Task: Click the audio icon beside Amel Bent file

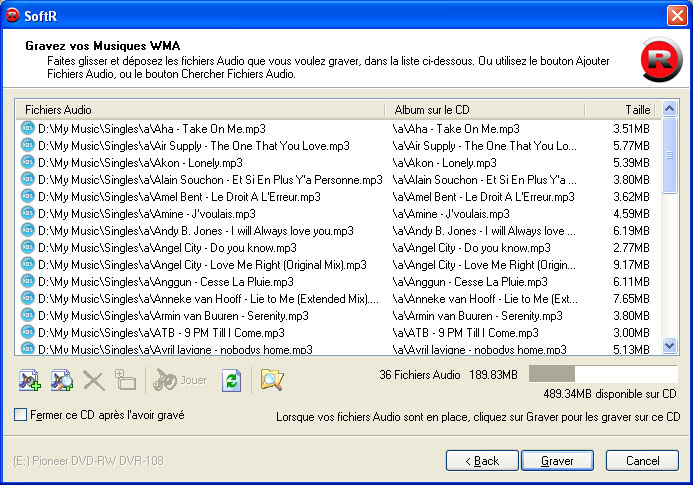Action: [x=27, y=196]
